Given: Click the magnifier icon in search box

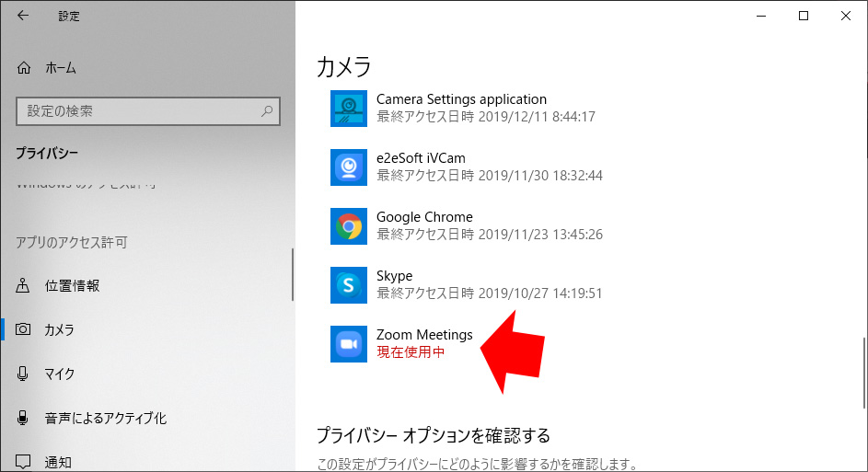Looking at the screenshot, I should pos(267,111).
